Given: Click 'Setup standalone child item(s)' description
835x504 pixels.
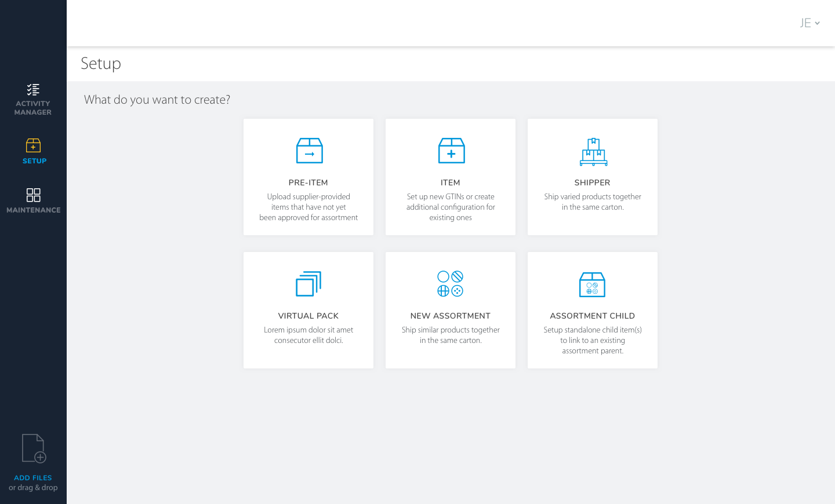Looking at the screenshot, I should (593, 341).
